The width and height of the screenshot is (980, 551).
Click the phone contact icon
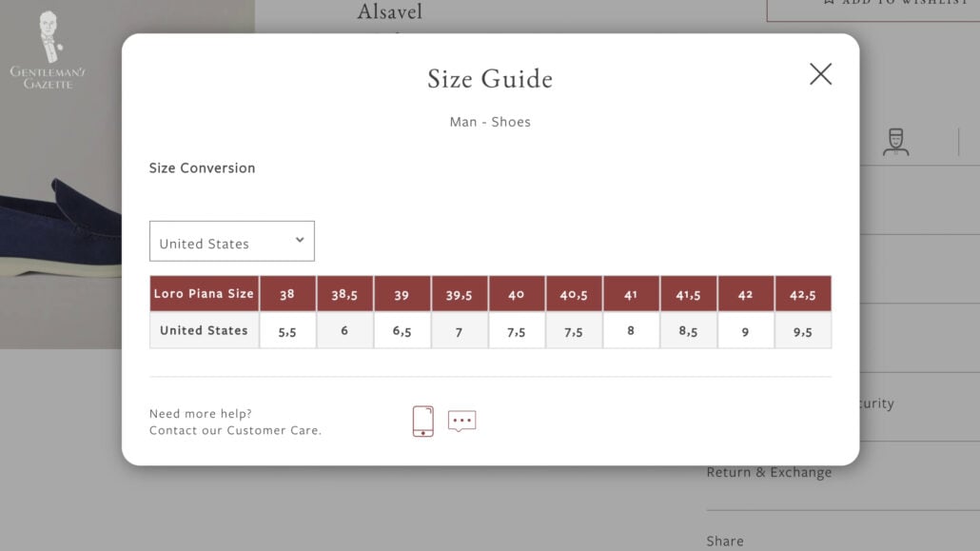pos(423,421)
